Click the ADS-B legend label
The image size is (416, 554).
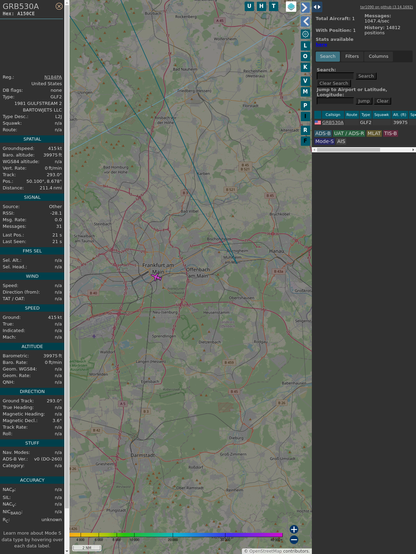pos(323,134)
